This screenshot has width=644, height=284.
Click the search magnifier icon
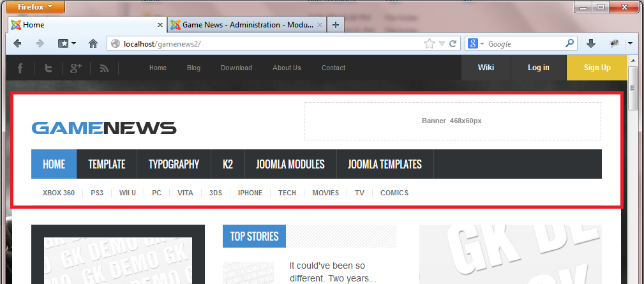(x=570, y=43)
